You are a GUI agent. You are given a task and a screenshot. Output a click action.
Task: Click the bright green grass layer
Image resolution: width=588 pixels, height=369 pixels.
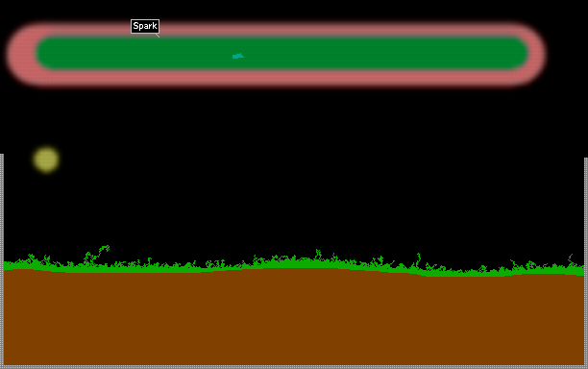294,265
